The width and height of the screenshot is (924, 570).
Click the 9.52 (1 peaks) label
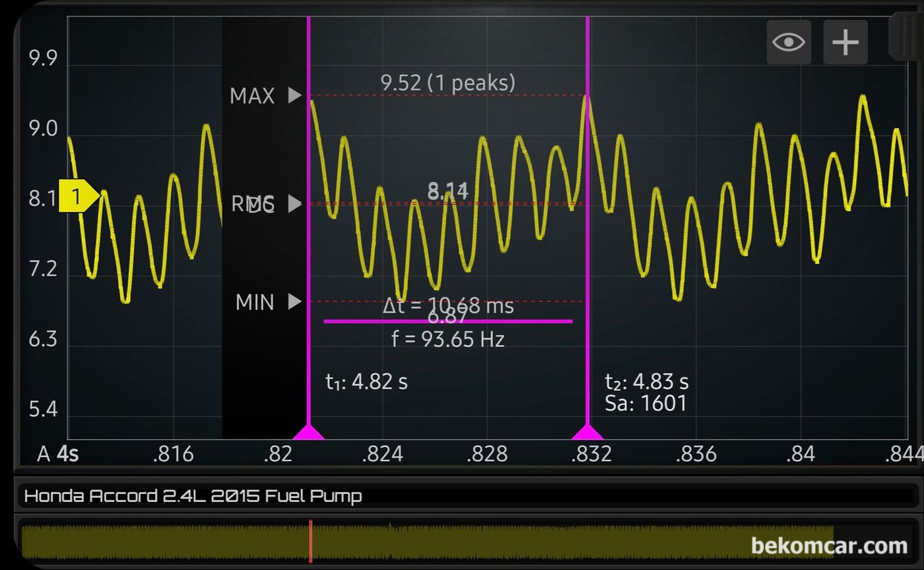click(447, 82)
